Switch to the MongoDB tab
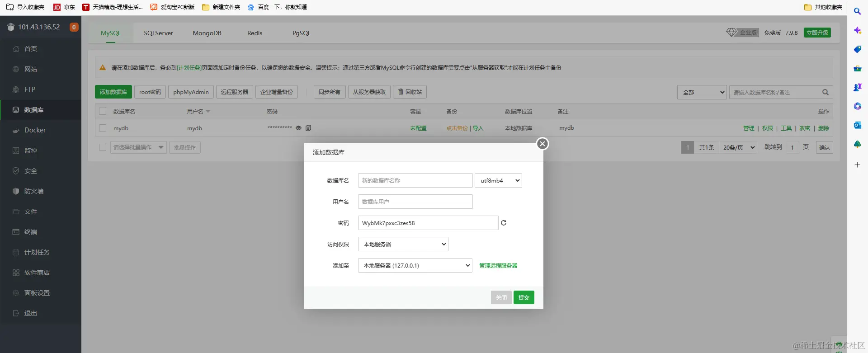Screen dimensions: 868x353 [x=207, y=33]
